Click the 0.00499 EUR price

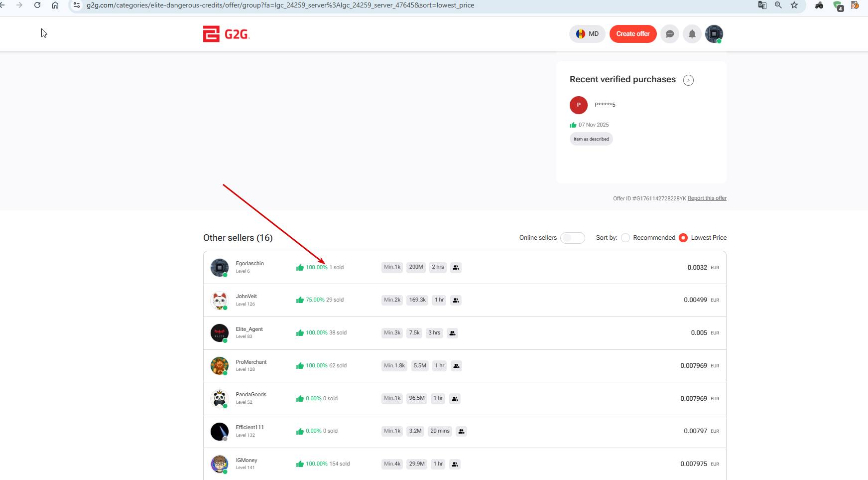[x=702, y=300]
